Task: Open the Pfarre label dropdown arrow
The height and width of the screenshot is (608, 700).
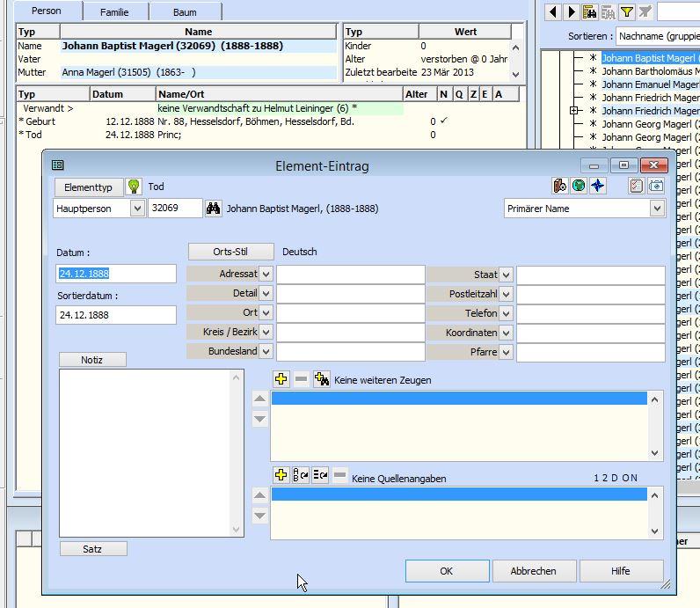Action: point(506,353)
